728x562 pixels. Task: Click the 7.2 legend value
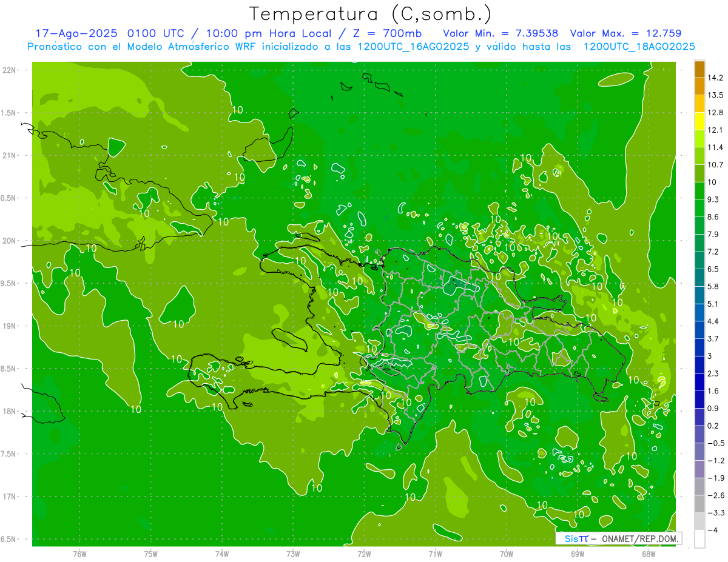(x=713, y=251)
